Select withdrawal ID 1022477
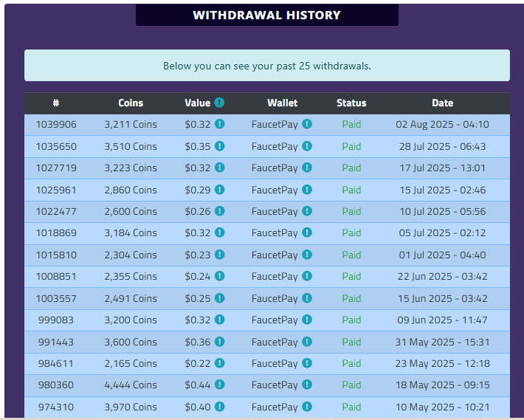524x420 pixels. [56, 212]
